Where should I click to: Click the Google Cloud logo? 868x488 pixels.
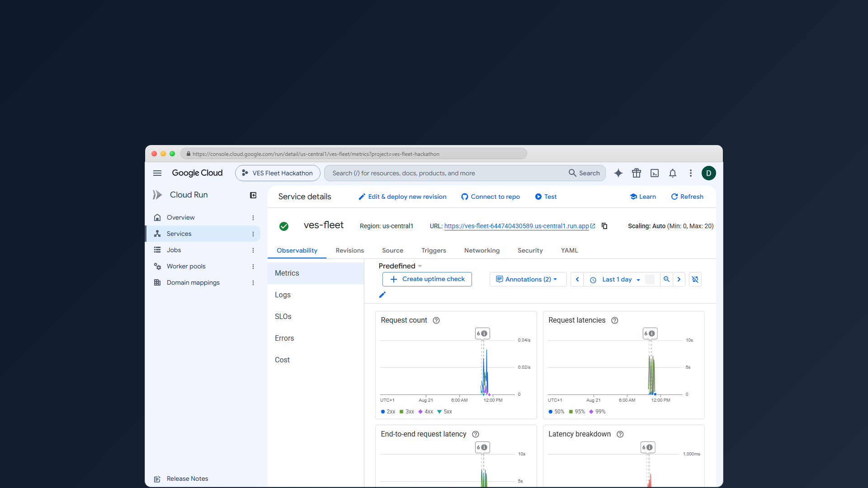[x=197, y=173]
